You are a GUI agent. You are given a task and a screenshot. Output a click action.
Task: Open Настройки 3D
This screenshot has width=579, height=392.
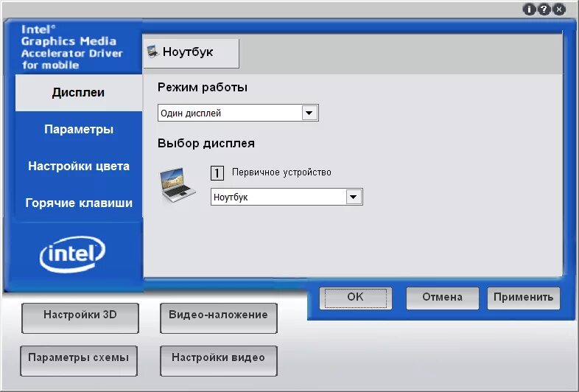point(80,318)
